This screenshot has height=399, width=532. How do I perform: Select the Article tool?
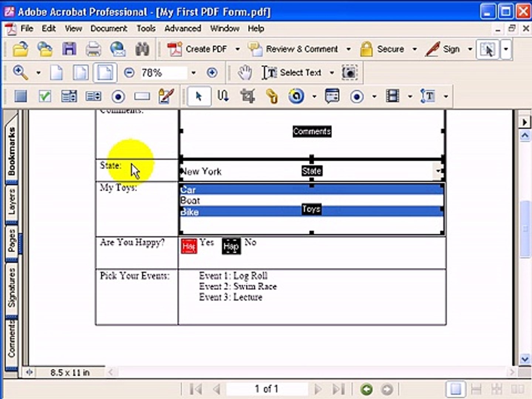223,96
